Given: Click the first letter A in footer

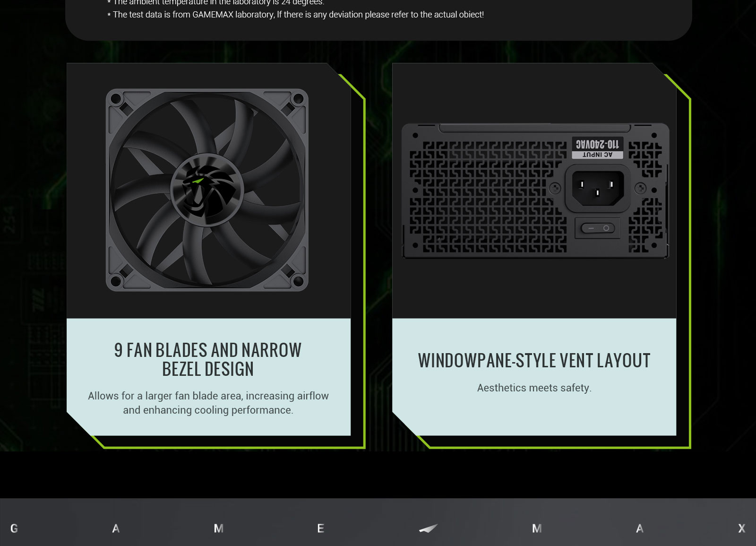Looking at the screenshot, I should pos(116,529).
